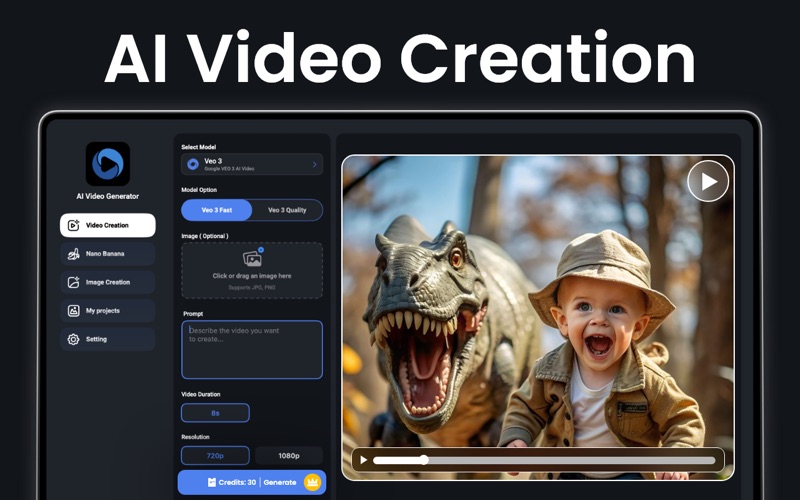Screen dimensions: 800x500
Task: Select the Veo 3 Fast option
Action: click(x=217, y=210)
